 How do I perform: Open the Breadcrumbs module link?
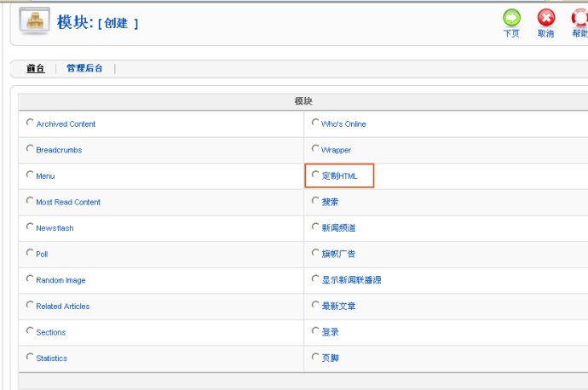click(x=59, y=150)
